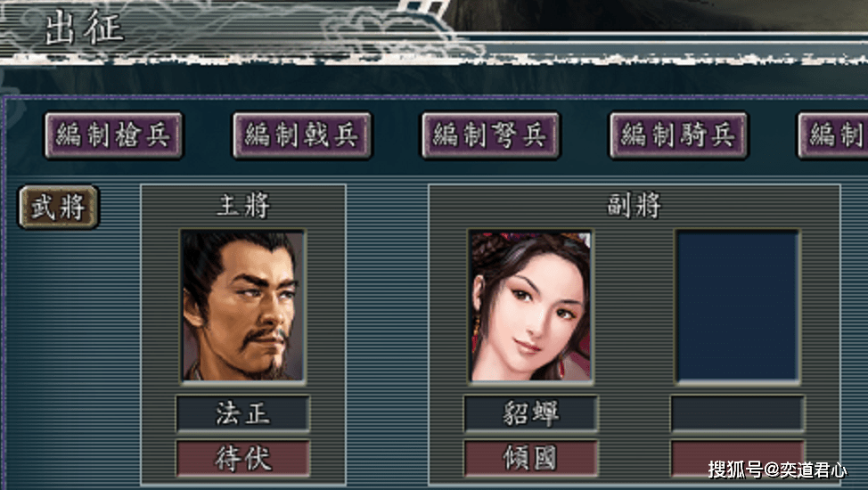The height and width of the screenshot is (490, 868).
Task: Click the empty name field under blank slot
Action: [x=737, y=413]
